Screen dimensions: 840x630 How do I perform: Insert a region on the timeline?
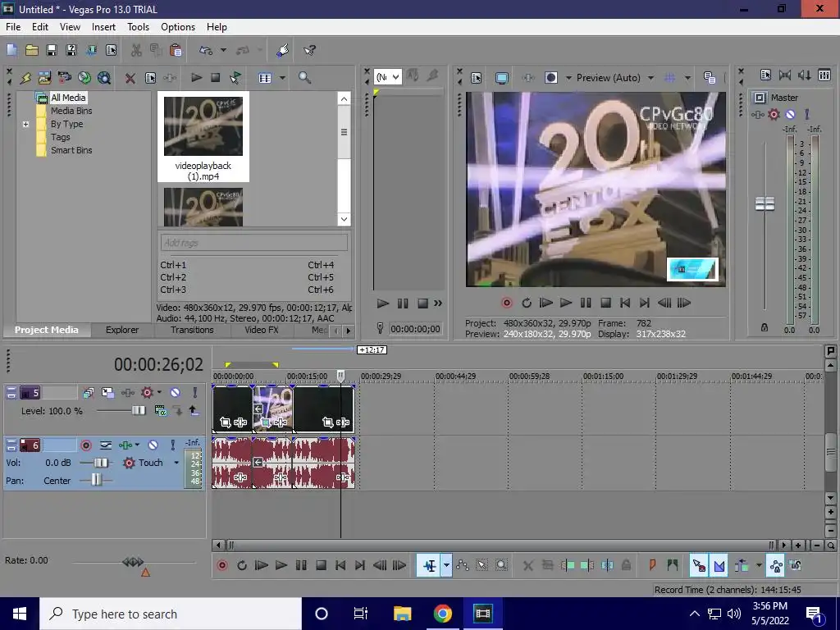[673, 565]
